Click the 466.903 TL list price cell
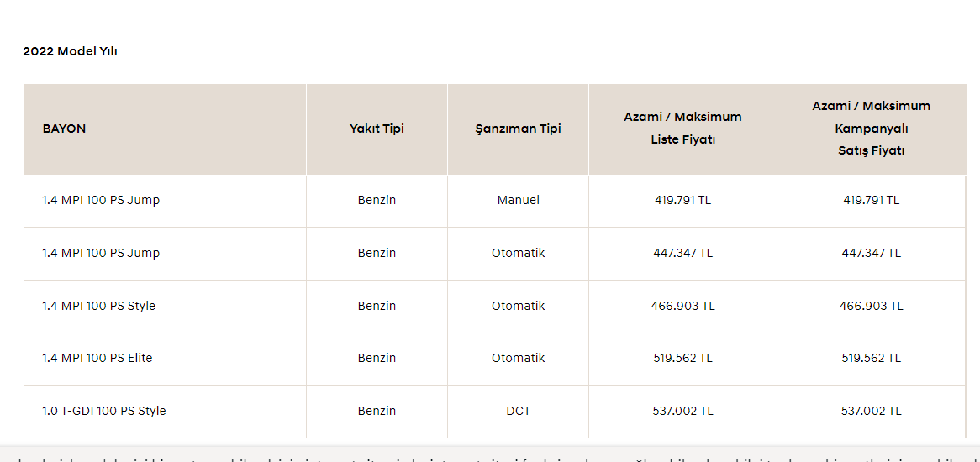The image size is (980, 462). click(x=682, y=306)
